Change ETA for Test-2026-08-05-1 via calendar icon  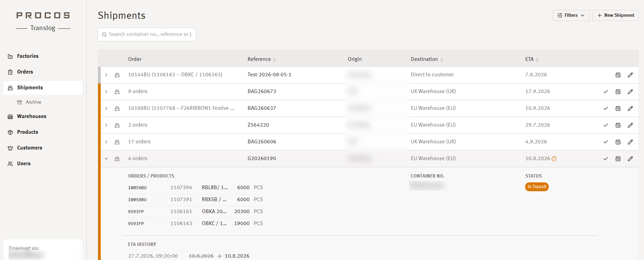pyautogui.click(x=618, y=75)
